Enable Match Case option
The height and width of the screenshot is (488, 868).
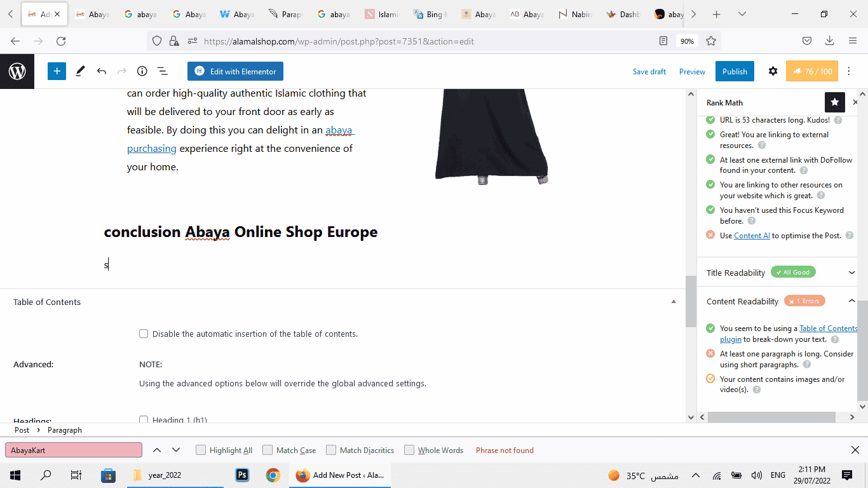click(268, 450)
